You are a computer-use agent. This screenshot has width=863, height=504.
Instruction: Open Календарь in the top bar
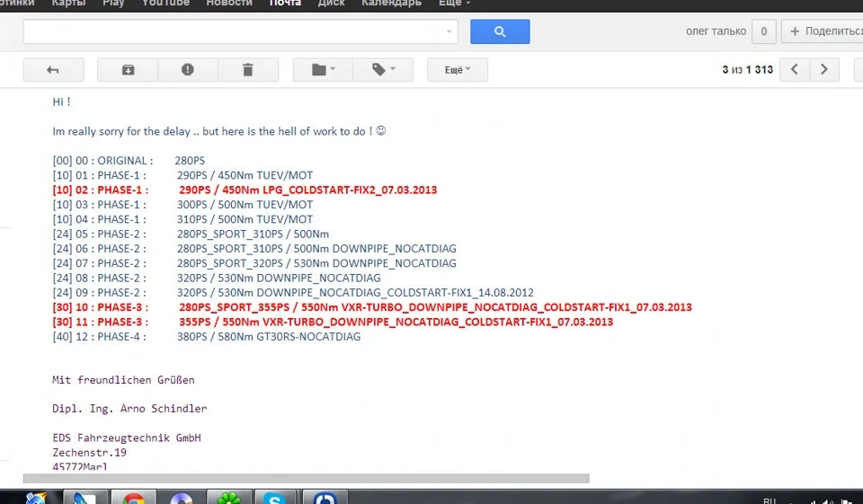(x=391, y=4)
